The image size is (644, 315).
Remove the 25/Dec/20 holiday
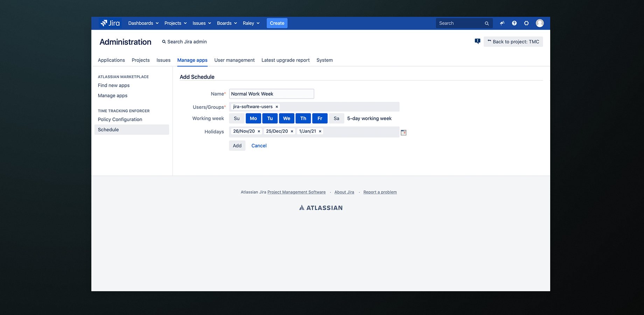click(292, 131)
